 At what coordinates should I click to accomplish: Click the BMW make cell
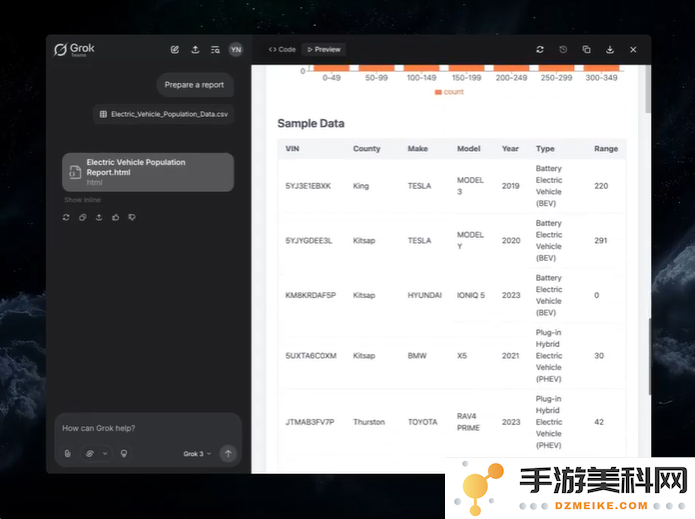click(417, 355)
